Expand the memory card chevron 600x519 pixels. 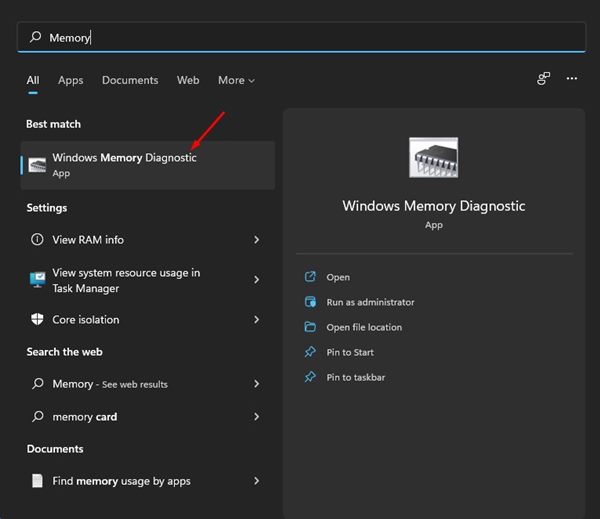coord(256,417)
